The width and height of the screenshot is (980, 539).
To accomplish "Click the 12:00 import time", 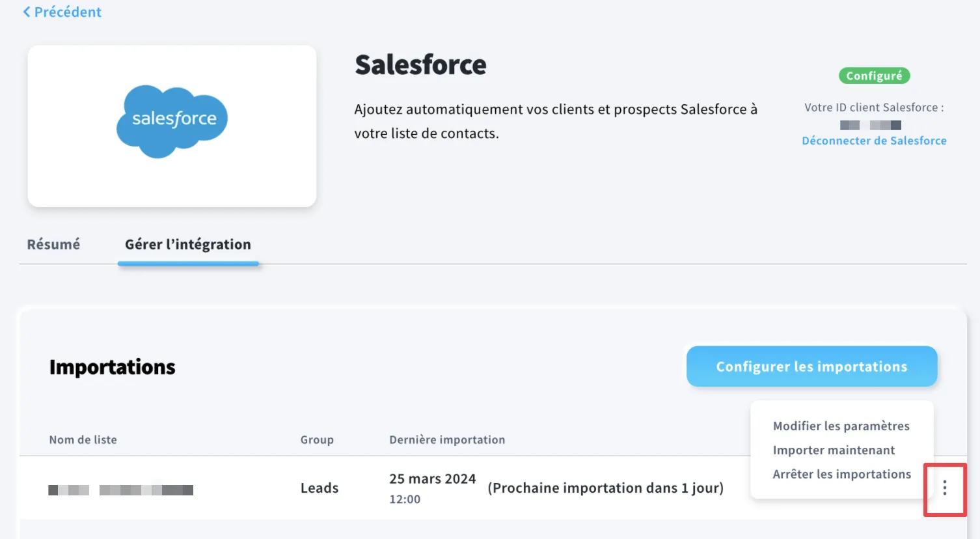I will 405,499.
